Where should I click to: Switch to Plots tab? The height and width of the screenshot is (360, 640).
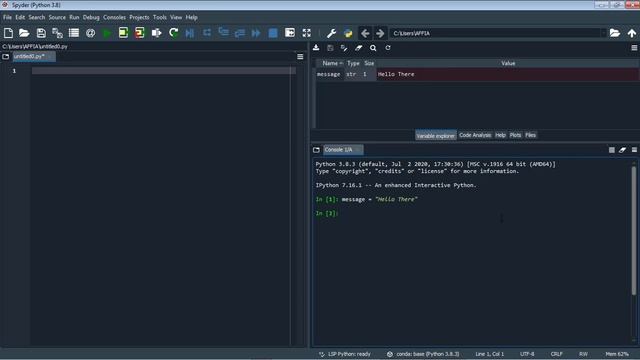tap(516, 135)
